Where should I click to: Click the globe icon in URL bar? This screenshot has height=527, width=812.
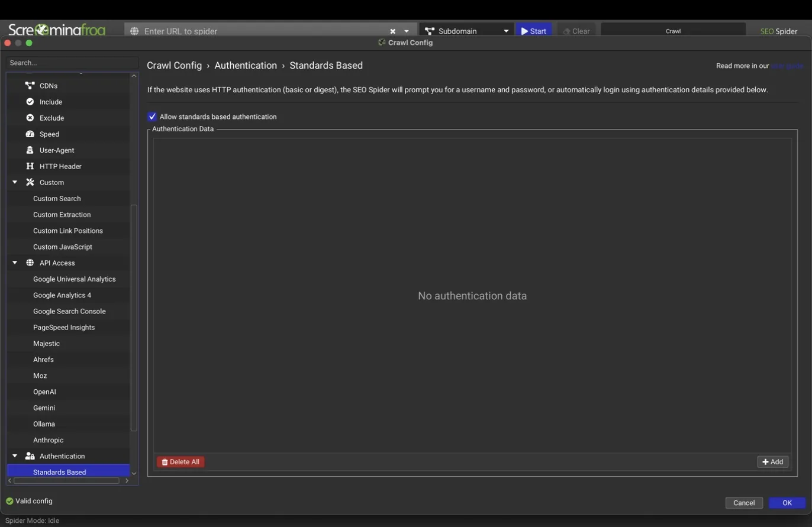tap(134, 31)
